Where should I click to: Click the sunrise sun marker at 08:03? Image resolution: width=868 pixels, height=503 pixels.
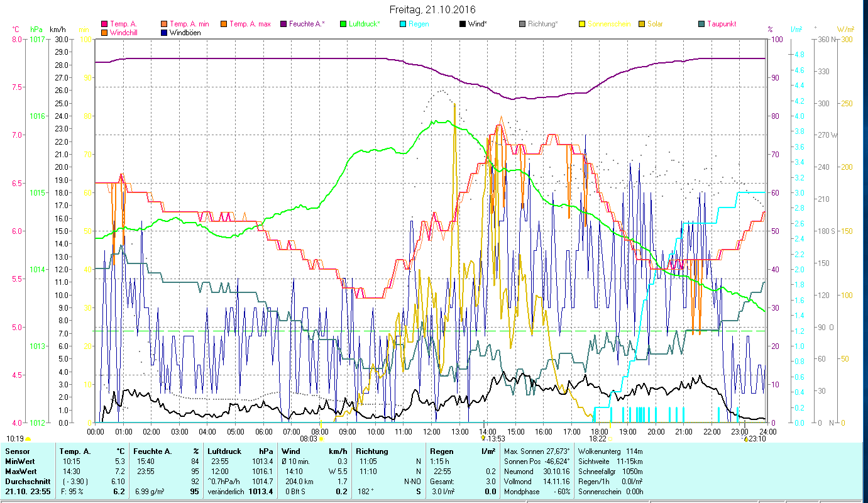pyautogui.click(x=321, y=439)
